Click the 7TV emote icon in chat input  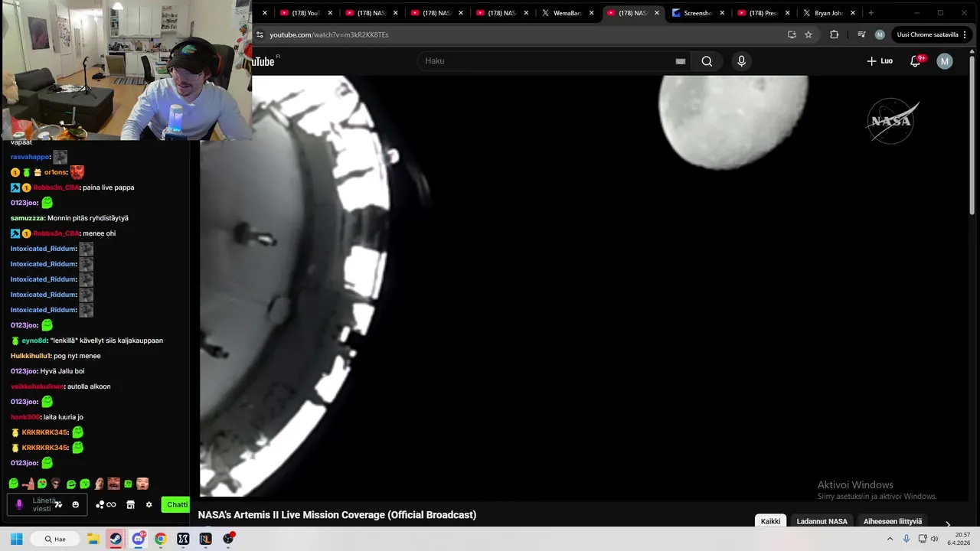58,505
